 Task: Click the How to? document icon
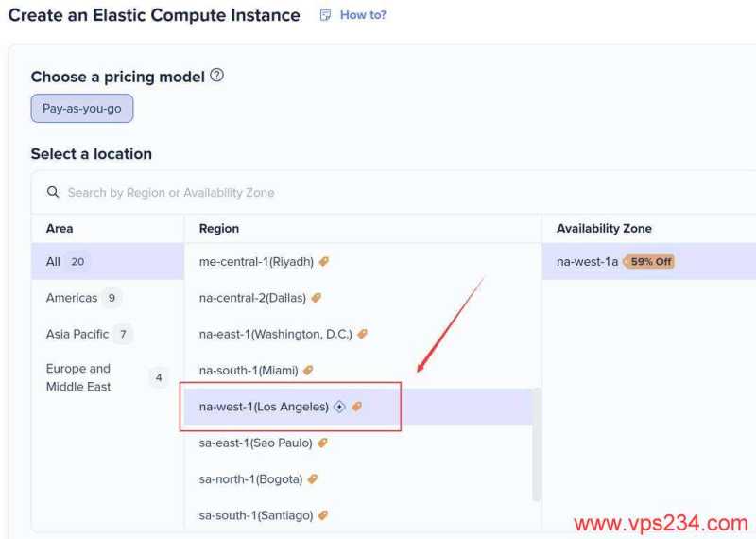click(x=326, y=15)
